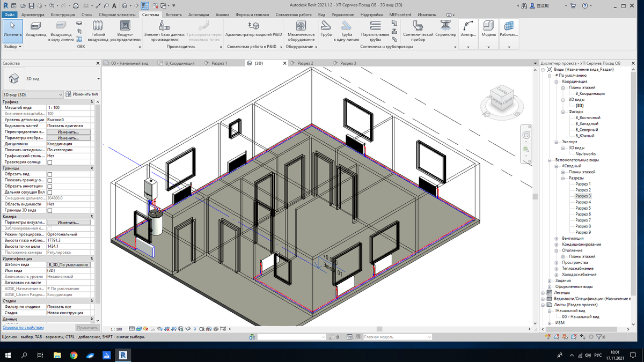This screenshot has height=362, width=644.
Task: Expand the Легенды tree node
Action: pos(543,293)
